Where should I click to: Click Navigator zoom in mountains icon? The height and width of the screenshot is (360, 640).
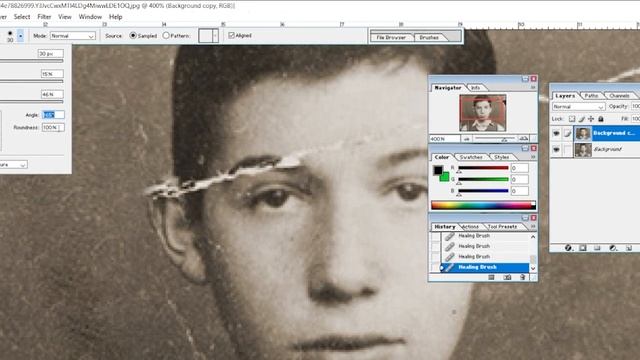point(523,139)
